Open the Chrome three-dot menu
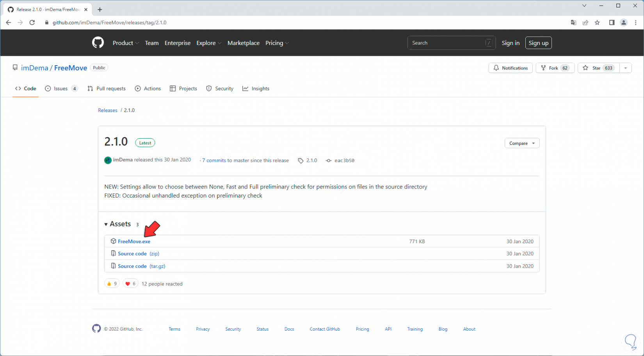Screen dimensions: 644x356 coord(636,23)
